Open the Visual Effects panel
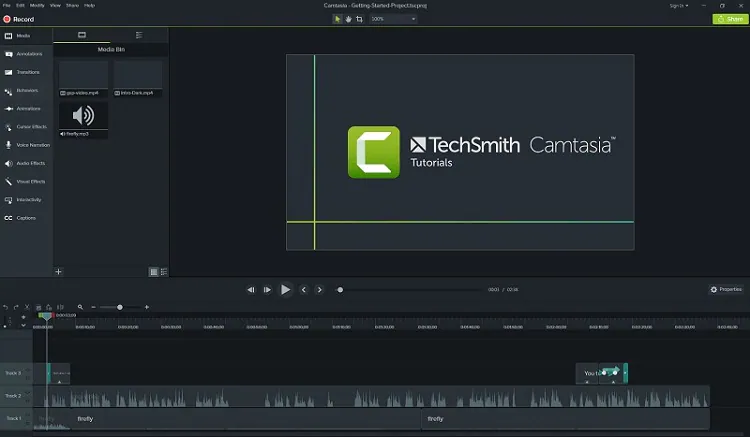 tap(26, 182)
